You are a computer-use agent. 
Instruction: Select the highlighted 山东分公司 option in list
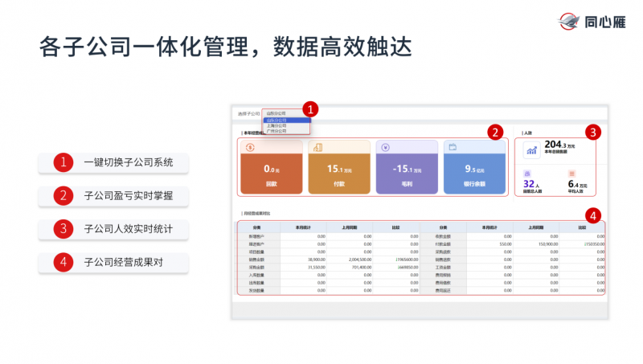(287, 121)
